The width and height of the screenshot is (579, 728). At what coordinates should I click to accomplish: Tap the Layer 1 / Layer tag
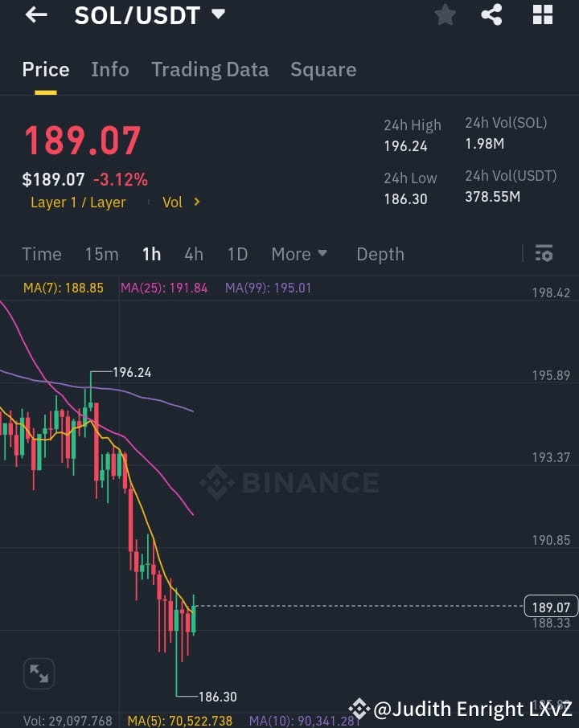pyautogui.click(x=78, y=202)
